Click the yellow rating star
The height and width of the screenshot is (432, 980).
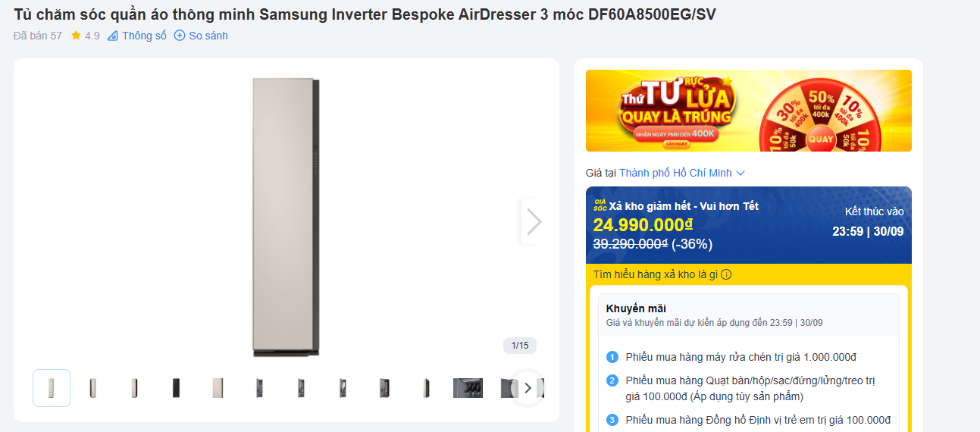tap(76, 36)
